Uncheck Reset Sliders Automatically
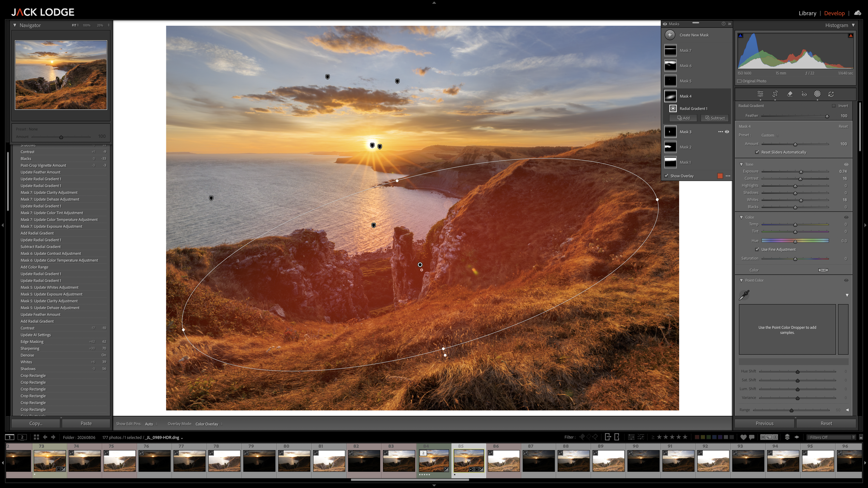 (x=757, y=152)
